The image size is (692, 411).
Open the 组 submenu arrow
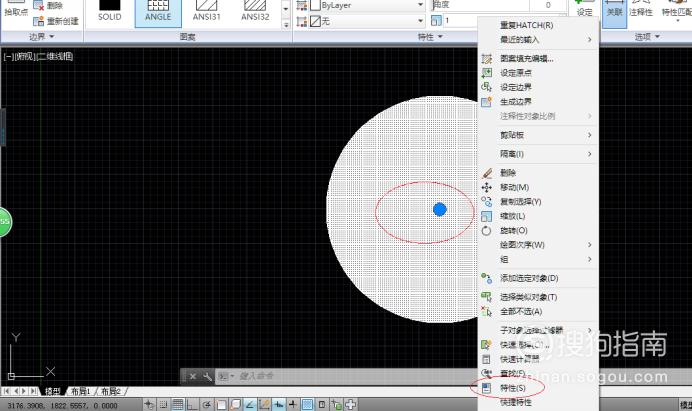(590, 259)
